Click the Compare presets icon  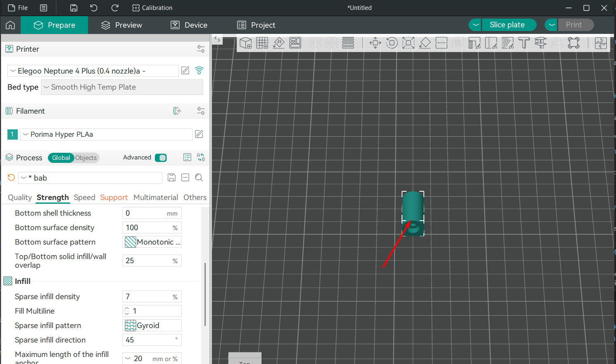[x=201, y=157]
